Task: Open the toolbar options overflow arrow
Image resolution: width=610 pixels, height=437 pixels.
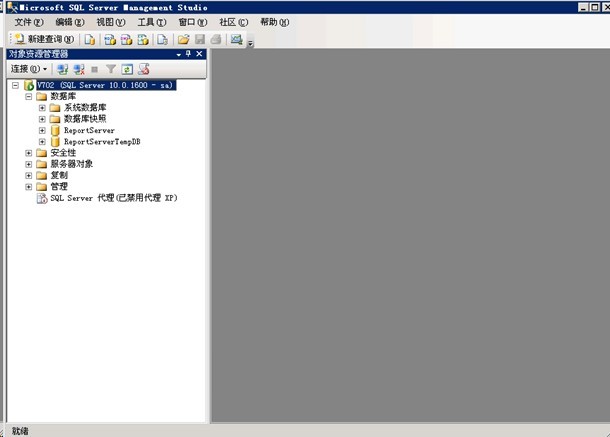Action: 251,43
